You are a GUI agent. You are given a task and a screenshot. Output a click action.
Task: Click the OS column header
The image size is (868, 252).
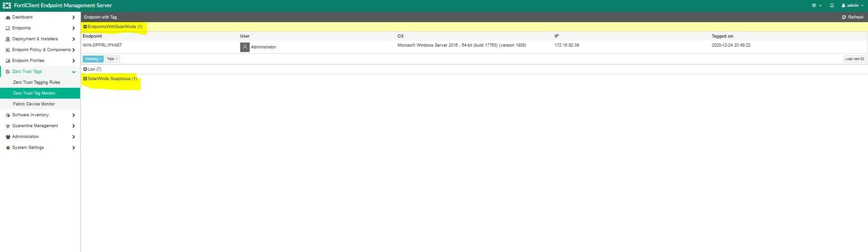click(x=400, y=36)
